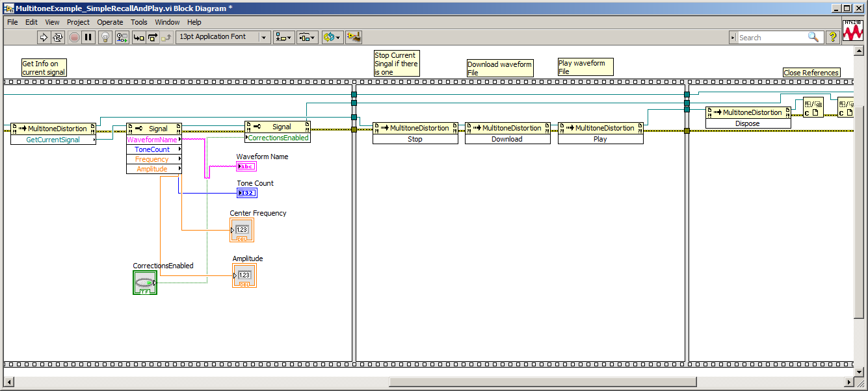This screenshot has height=391, width=868.
Task: Click the horizontal scrollbar left arrow
Action: 8,382
